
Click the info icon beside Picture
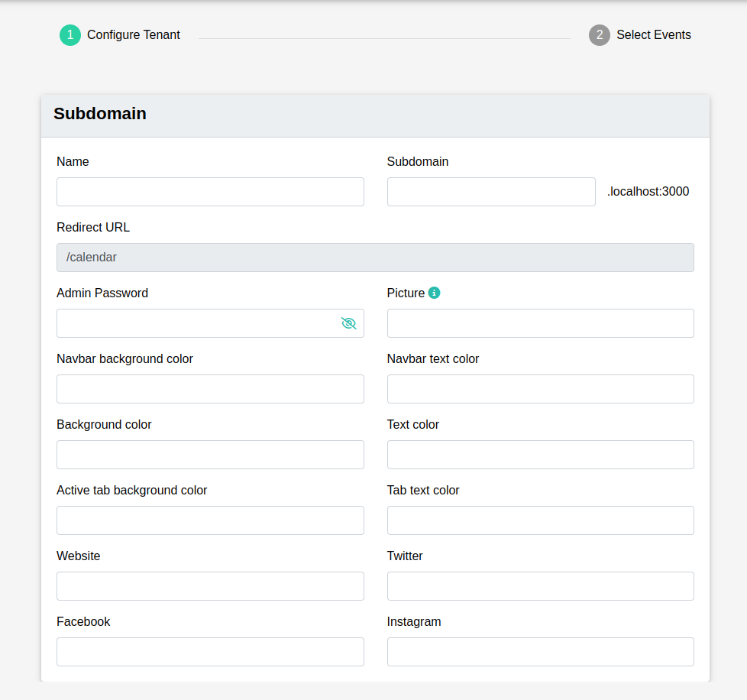click(433, 293)
